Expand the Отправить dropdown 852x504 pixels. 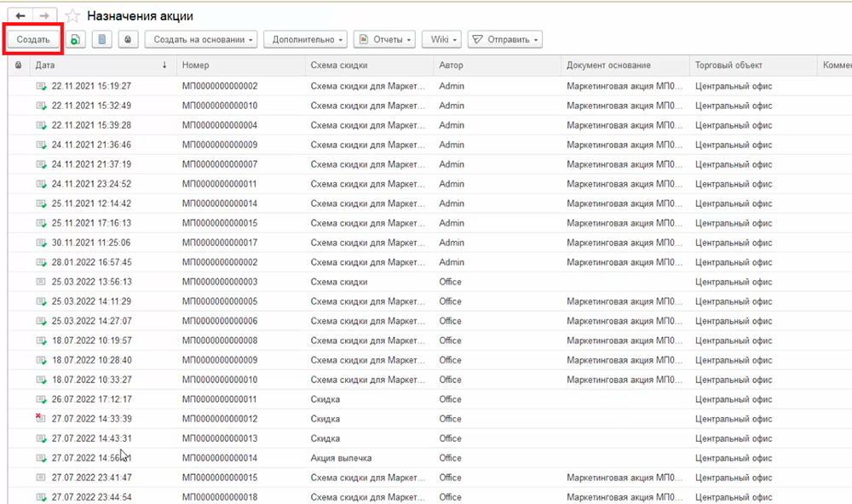pyautogui.click(x=505, y=39)
